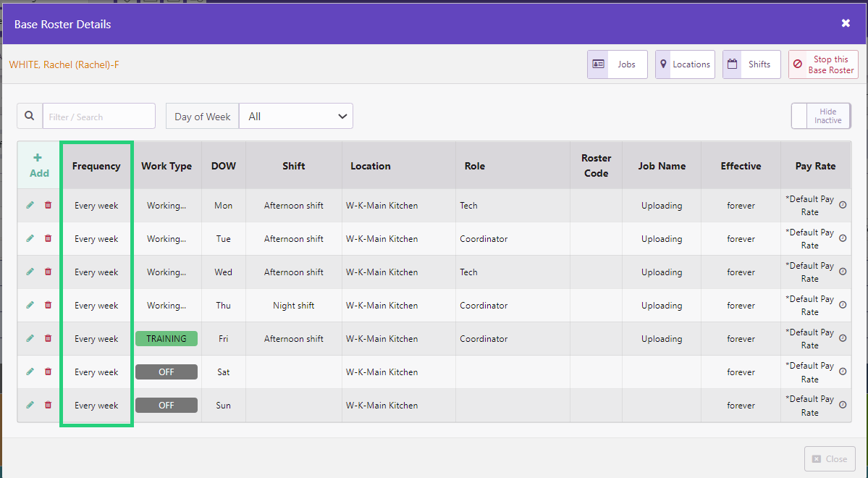Click the Stop this Base Roster icon

pos(798,64)
